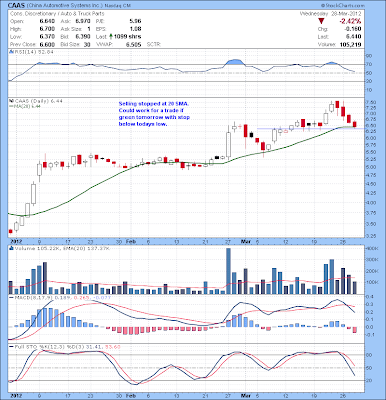Select the Open value 6.640

click(x=47, y=21)
